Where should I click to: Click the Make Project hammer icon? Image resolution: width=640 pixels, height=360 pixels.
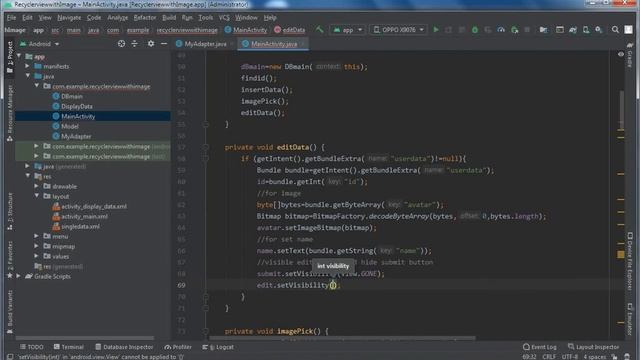coord(319,29)
